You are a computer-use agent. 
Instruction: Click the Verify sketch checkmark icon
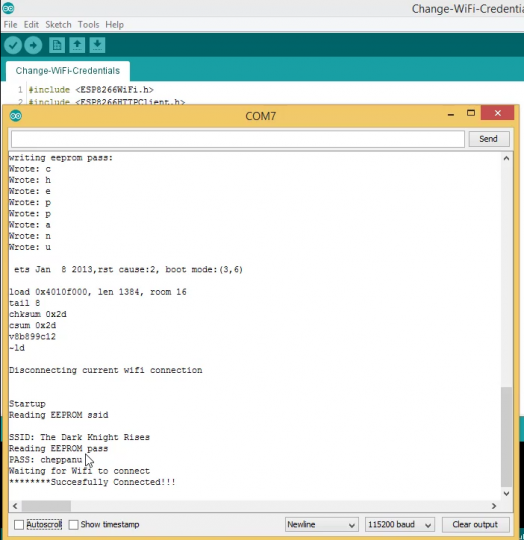(13, 45)
